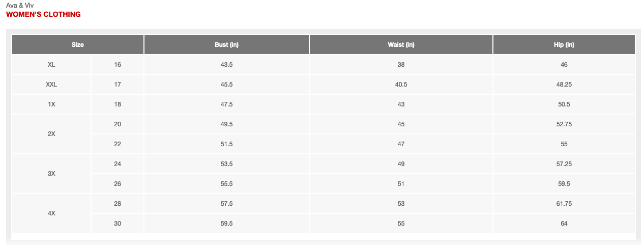This screenshot has height=246, width=644.
Task: Select the 4X size cell
Action: (51, 213)
